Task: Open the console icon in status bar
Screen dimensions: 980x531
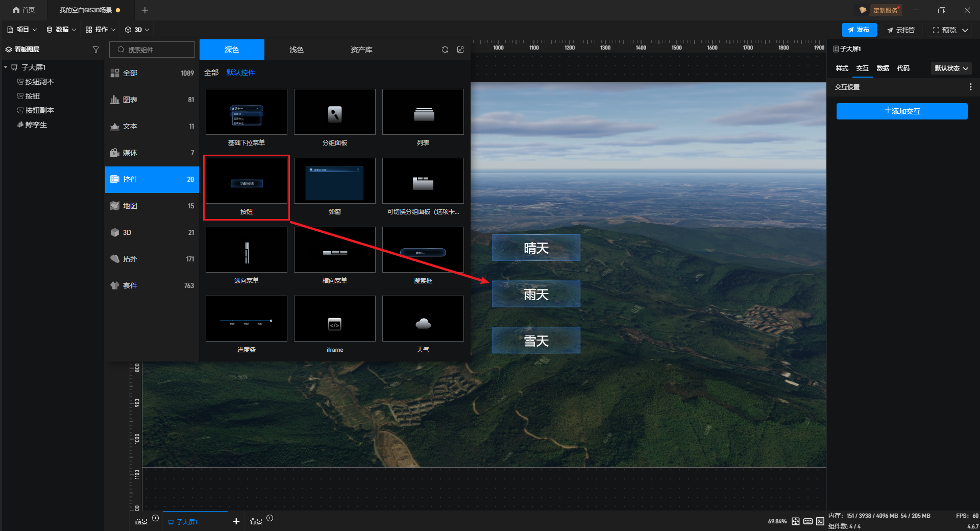Action: [820, 521]
